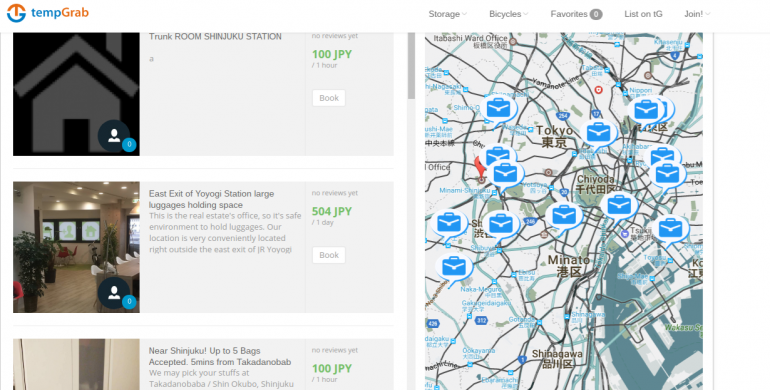Open East Exit of Yoyogi Station listing title

(211, 199)
